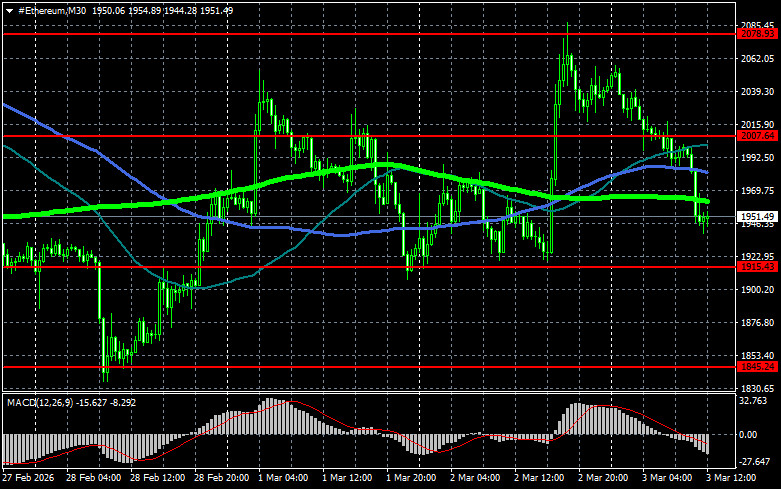The height and width of the screenshot is (489, 781).
Task: Click the current price label 1951.49
Action: pyautogui.click(x=758, y=217)
